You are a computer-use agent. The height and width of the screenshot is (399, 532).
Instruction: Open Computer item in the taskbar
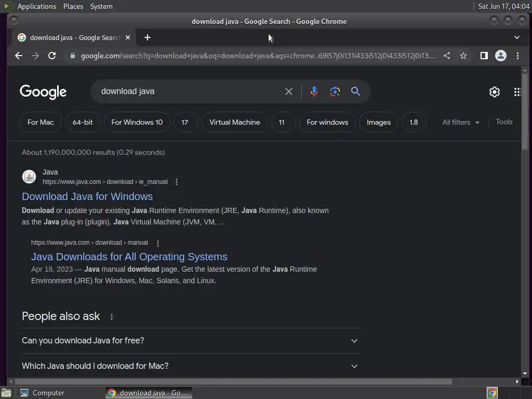(43, 393)
